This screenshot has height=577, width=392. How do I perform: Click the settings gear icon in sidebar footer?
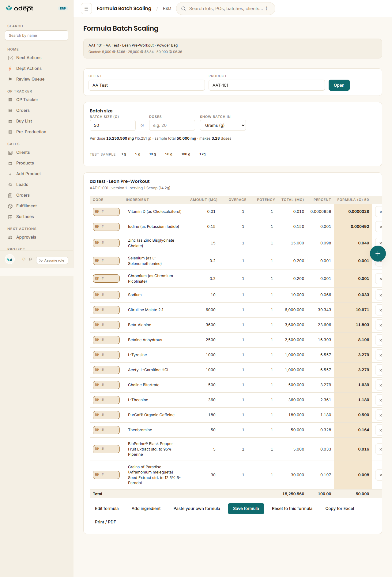pyautogui.click(x=24, y=259)
